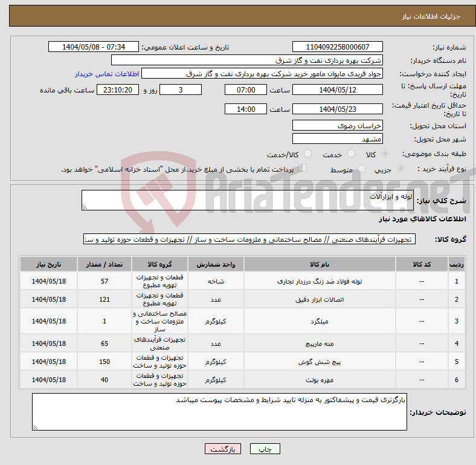The image size is (476, 465).
Task: Click the اطلاعات کالاهای مورد نیاز heading
Action: pyautogui.click(x=422, y=219)
